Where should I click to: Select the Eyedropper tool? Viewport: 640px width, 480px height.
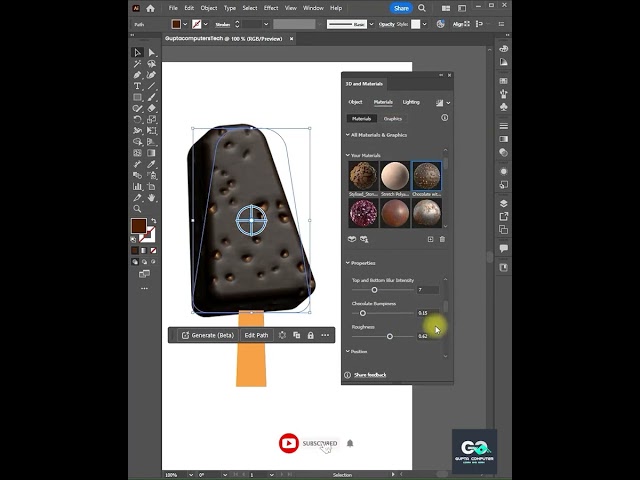click(152, 164)
